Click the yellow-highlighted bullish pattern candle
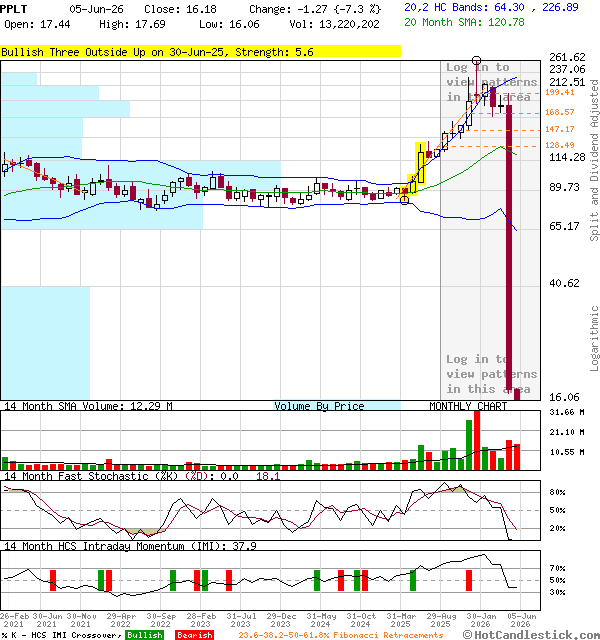600x640 pixels. point(421,164)
